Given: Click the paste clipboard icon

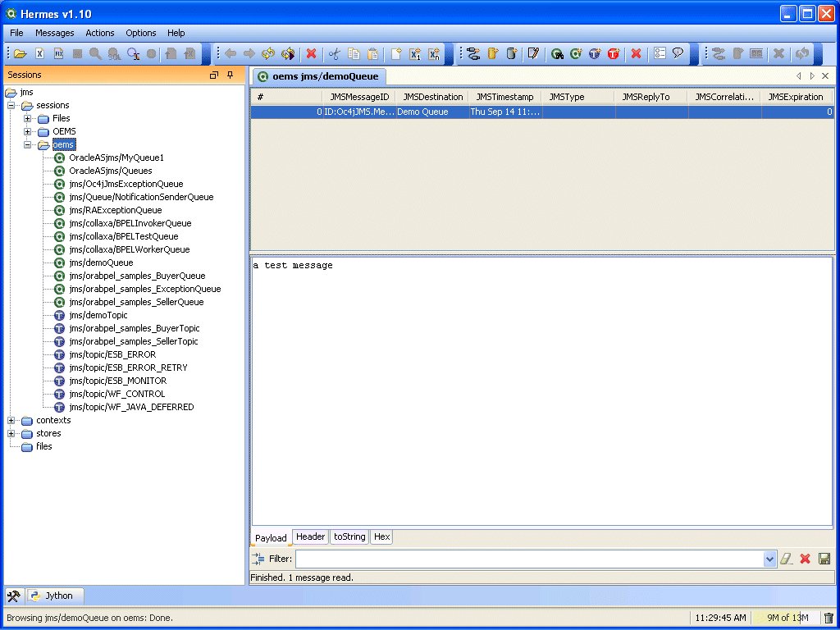Looking at the screenshot, I should 373,53.
